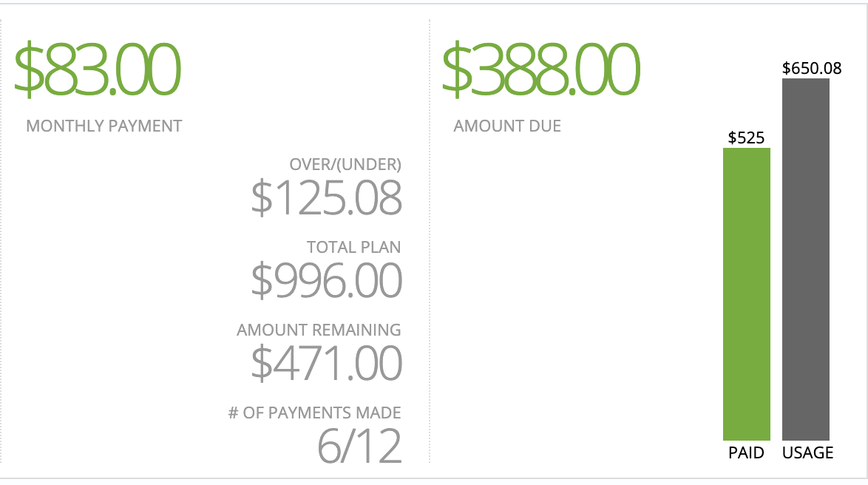
Task: Click the # OF PAYMENTS MADE label
Action: pos(314,413)
